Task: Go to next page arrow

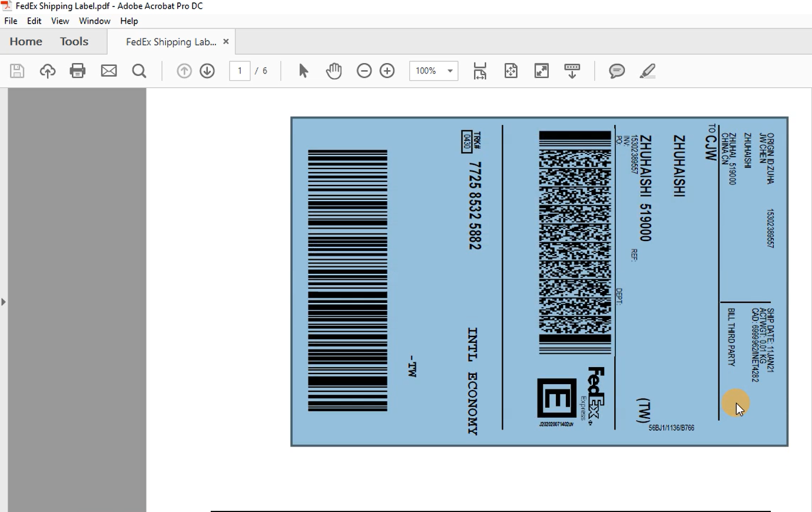Action: coord(207,71)
